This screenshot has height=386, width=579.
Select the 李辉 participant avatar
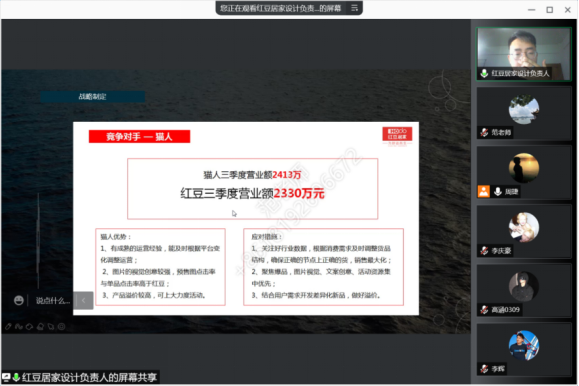(524, 345)
